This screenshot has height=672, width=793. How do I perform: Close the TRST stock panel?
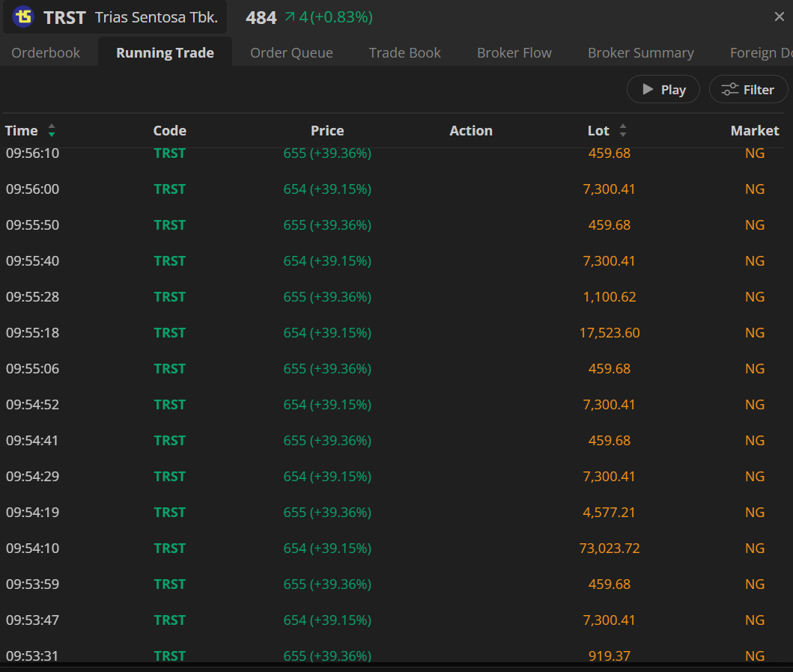coord(779,17)
